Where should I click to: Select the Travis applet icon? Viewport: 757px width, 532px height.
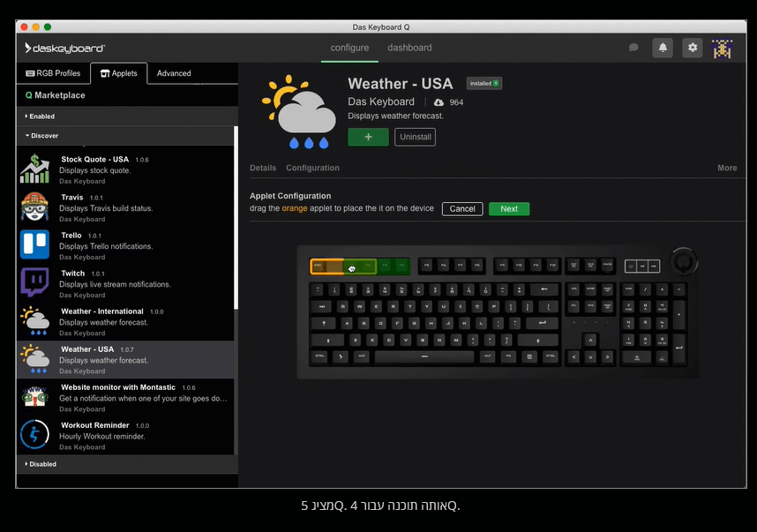point(34,206)
